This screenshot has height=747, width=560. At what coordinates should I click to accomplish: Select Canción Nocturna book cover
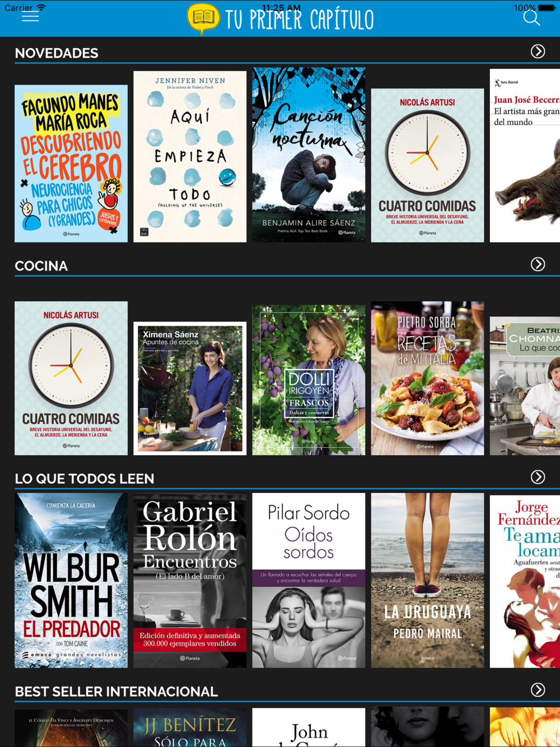[x=309, y=155]
